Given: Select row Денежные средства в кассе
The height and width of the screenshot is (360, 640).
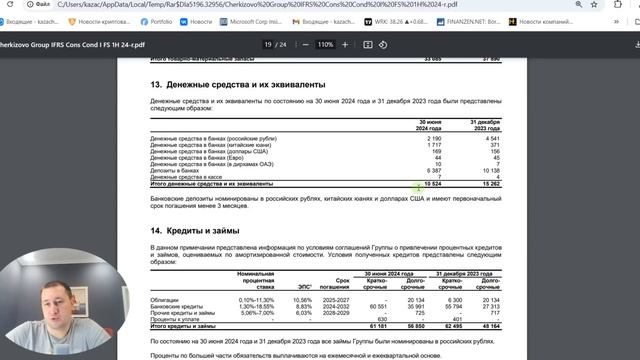Looking at the screenshot, I should pyautogui.click(x=326, y=177).
